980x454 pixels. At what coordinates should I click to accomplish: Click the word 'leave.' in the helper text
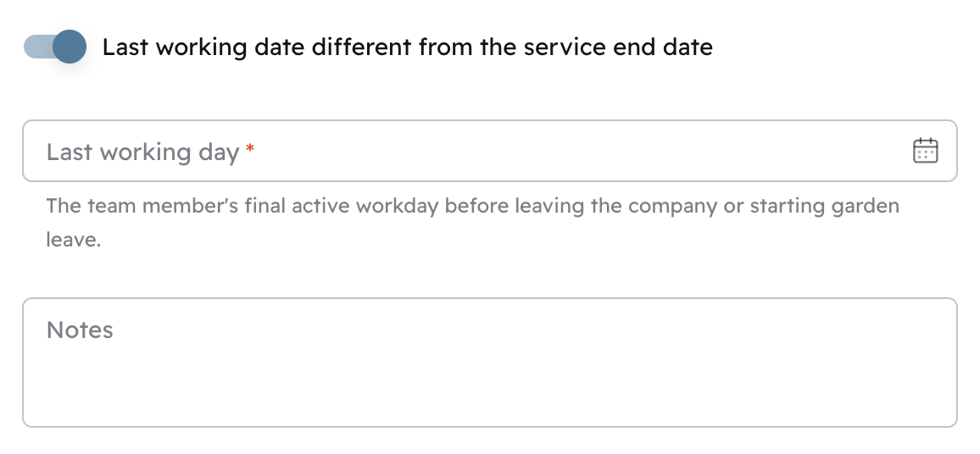(74, 240)
